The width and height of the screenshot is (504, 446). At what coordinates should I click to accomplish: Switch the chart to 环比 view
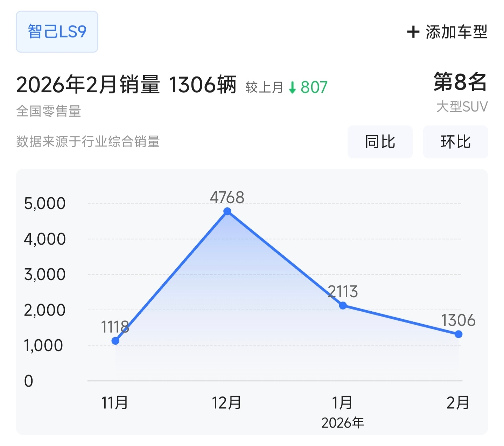(456, 142)
